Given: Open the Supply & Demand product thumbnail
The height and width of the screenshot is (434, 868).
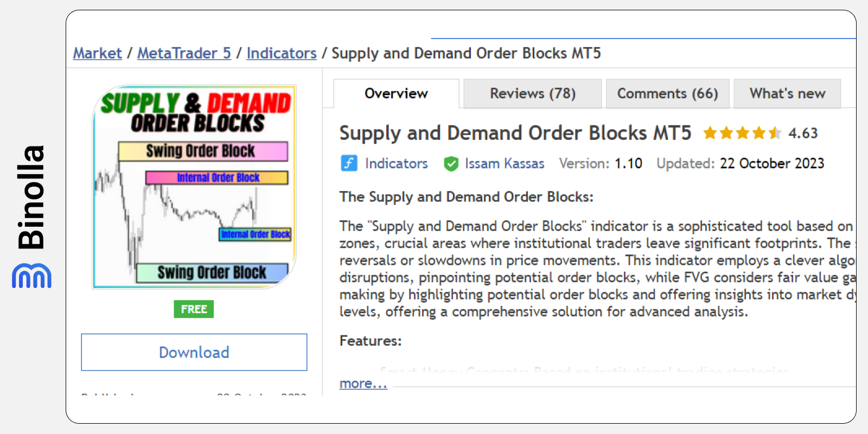Looking at the screenshot, I should coord(194,187).
